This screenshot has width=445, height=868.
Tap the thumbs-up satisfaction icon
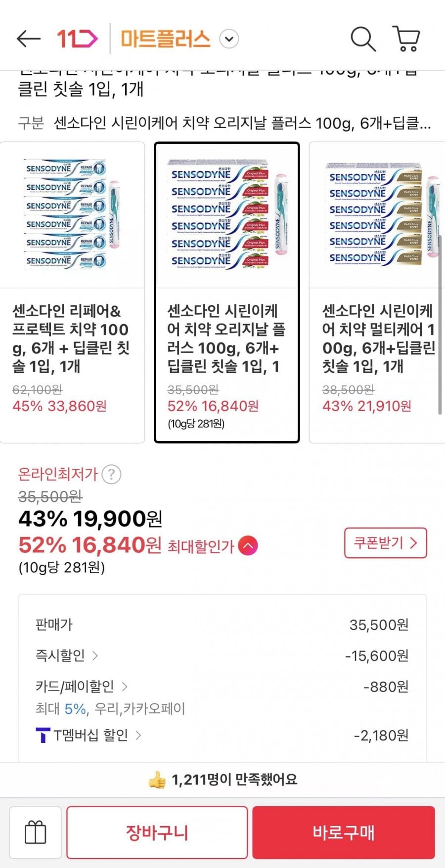(x=157, y=780)
